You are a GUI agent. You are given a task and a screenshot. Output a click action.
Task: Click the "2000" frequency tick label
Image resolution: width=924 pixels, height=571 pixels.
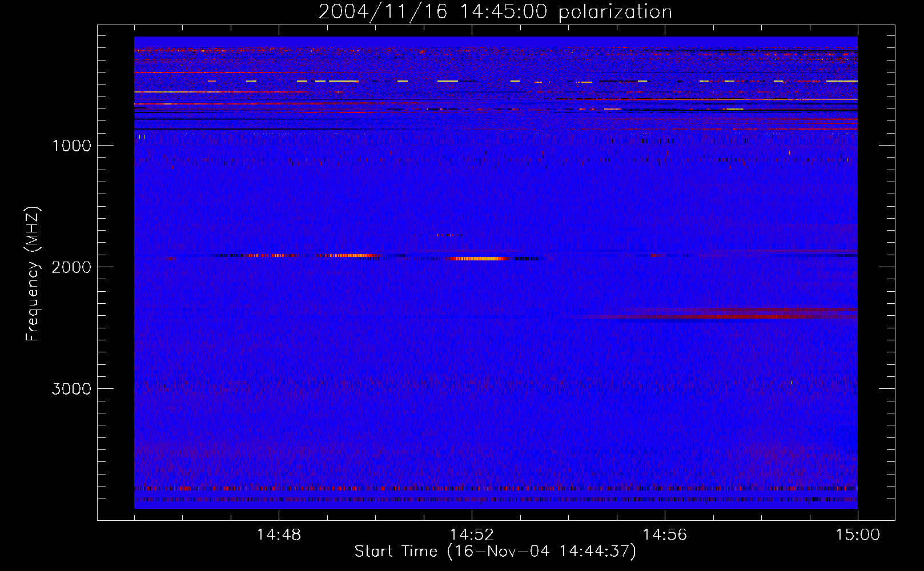(x=71, y=267)
